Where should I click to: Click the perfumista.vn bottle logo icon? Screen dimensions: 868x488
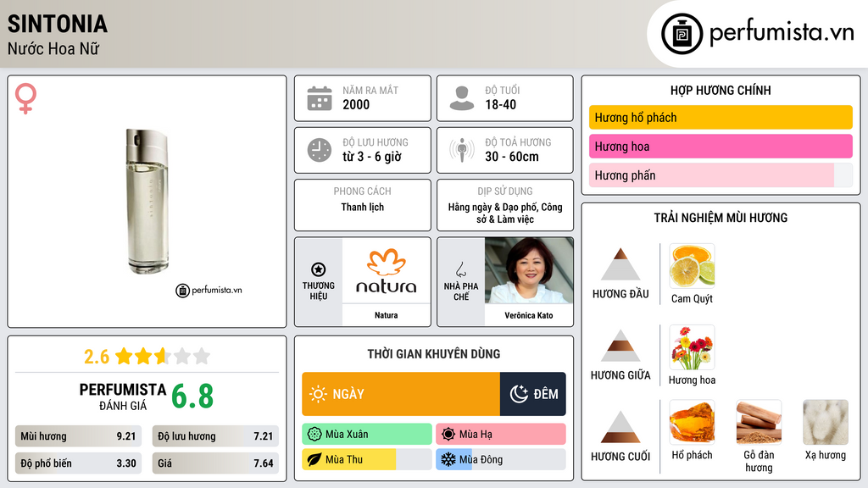[682, 34]
